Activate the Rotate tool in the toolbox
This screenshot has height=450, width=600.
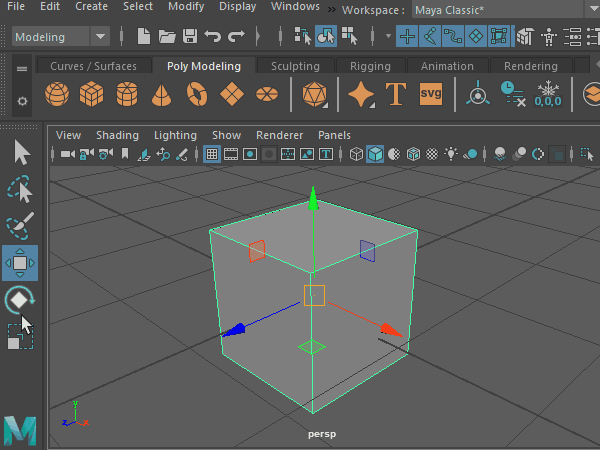point(20,299)
